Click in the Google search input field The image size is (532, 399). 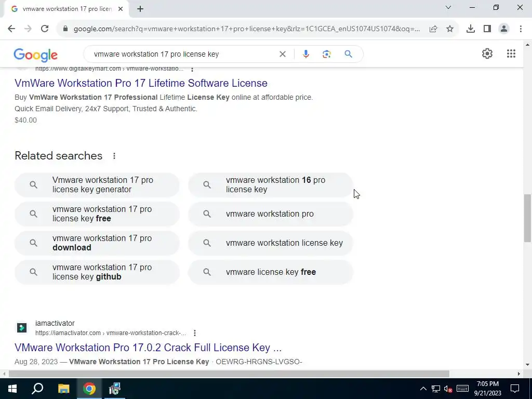(183, 54)
